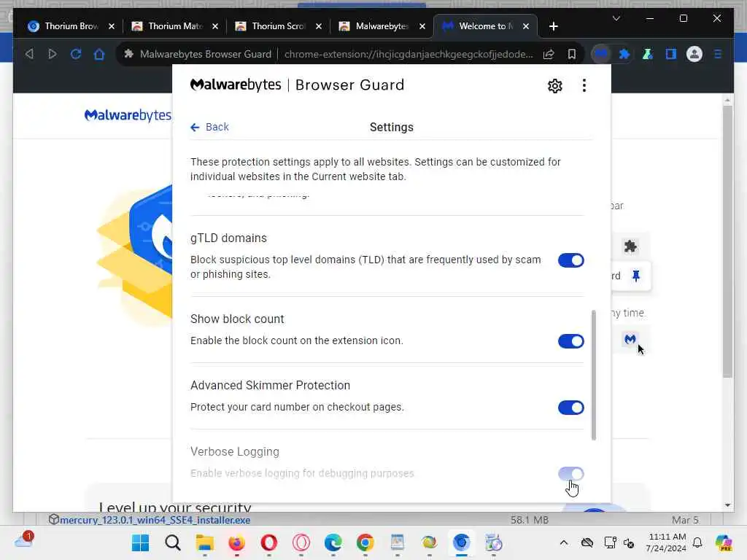Show hidden system tray icons
The width and height of the screenshot is (747, 560).
564,542
